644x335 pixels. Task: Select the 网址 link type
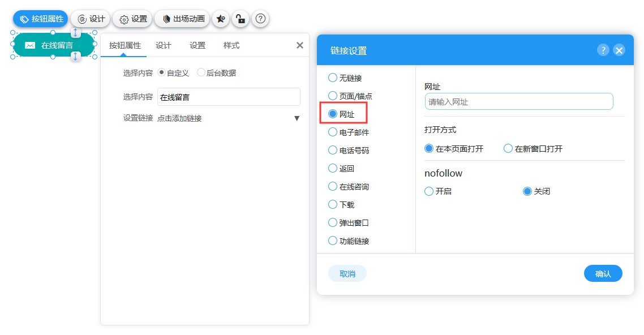(x=341, y=114)
